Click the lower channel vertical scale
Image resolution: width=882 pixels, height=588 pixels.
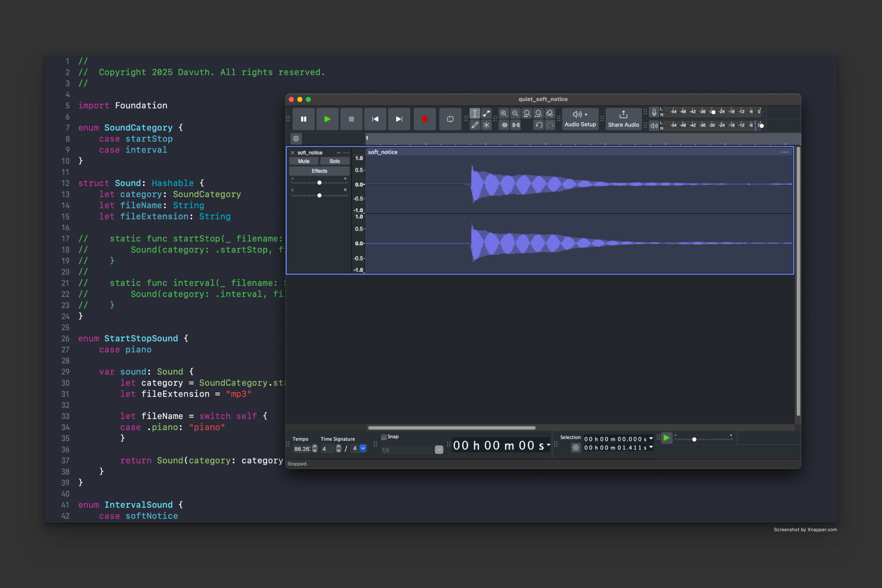click(359, 243)
